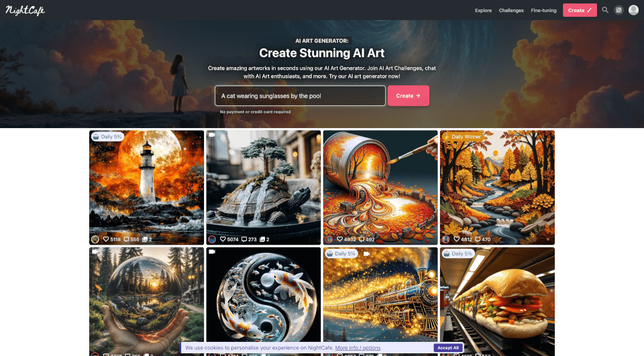Accept all cookies in the banner
644x356 pixels.
[447, 348]
